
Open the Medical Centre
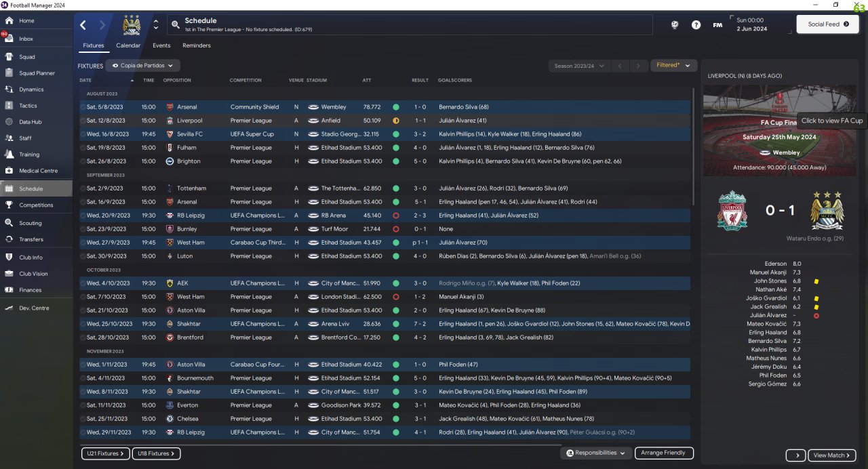[36, 171]
